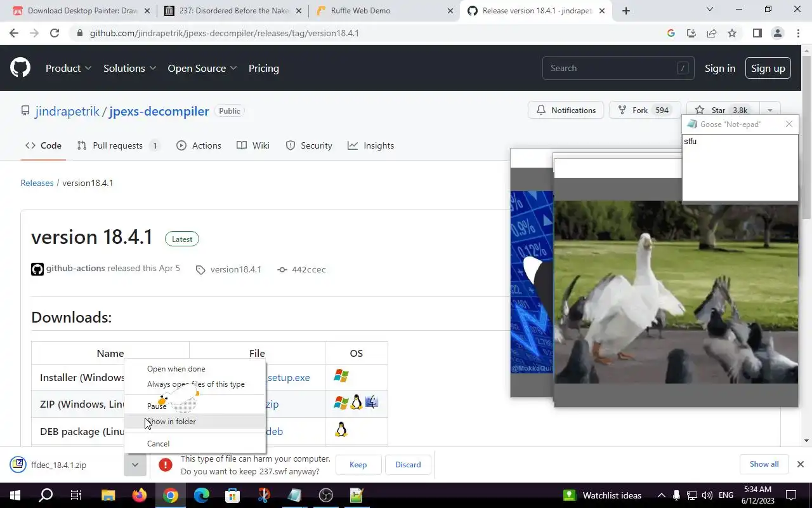Open the ffdec_18.4.1.zip download options arrow
The width and height of the screenshot is (812, 508).
[135, 465]
